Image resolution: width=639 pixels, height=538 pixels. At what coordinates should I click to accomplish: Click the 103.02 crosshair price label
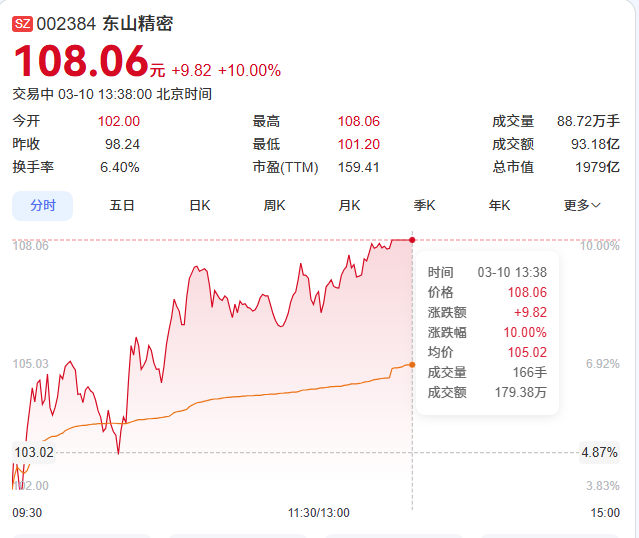click(32, 452)
